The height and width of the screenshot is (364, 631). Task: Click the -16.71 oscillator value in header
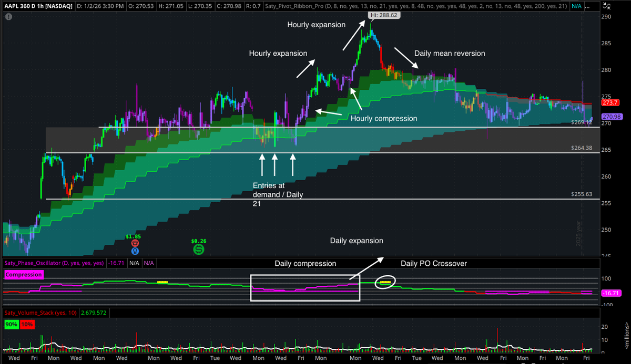coord(115,263)
